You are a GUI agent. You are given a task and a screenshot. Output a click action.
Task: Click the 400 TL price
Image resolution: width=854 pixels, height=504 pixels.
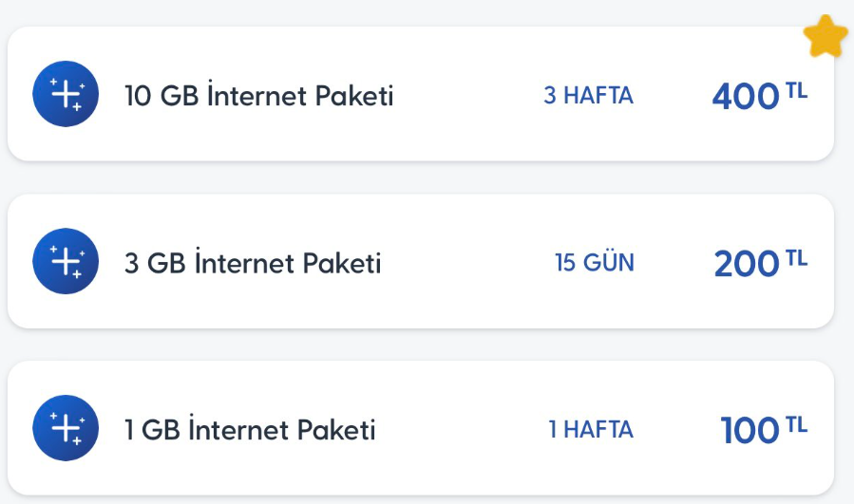point(760,95)
